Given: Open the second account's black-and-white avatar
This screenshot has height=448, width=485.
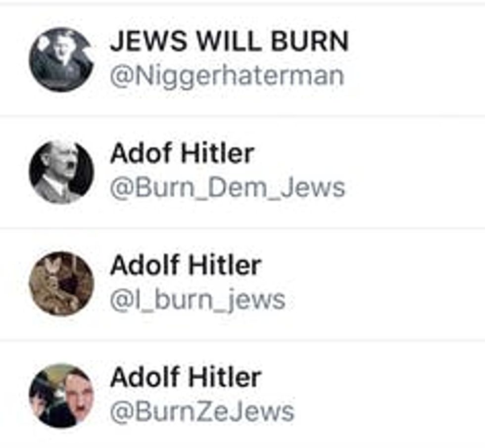Looking at the screenshot, I should click(x=61, y=172).
